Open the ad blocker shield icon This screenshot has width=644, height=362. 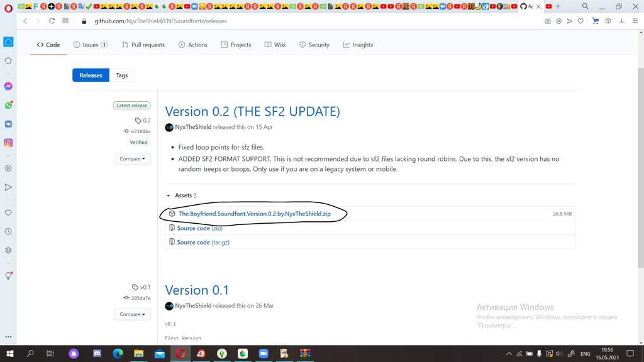pyautogui.click(x=558, y=21)
